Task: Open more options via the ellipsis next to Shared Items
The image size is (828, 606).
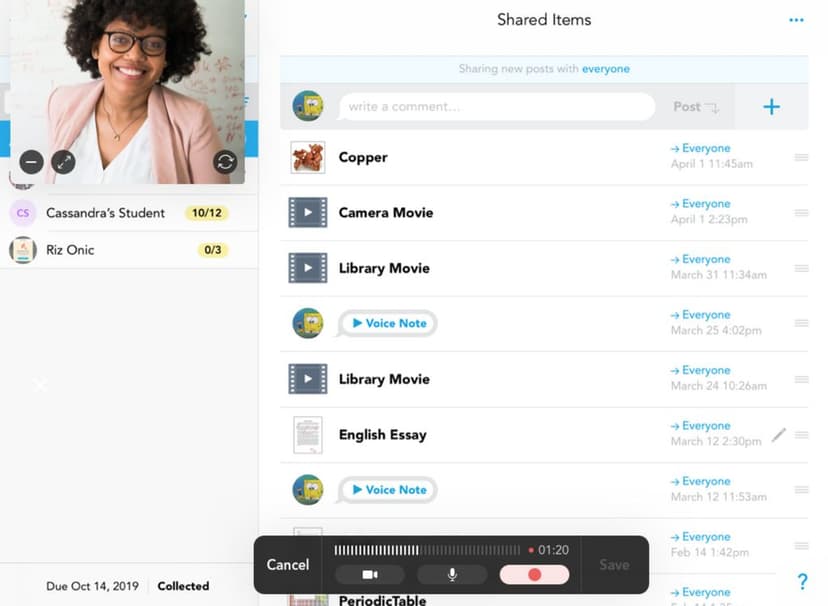Action: coord(797,19)
